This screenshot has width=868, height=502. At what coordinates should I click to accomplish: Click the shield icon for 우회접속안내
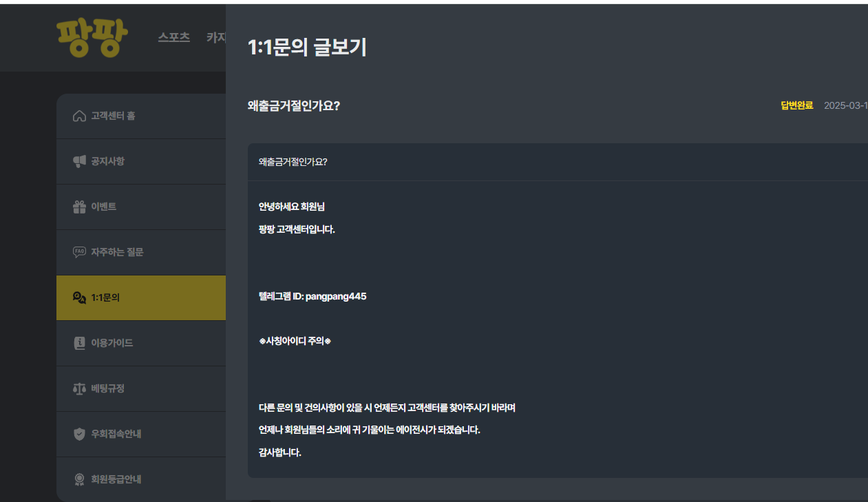[79, 434]
